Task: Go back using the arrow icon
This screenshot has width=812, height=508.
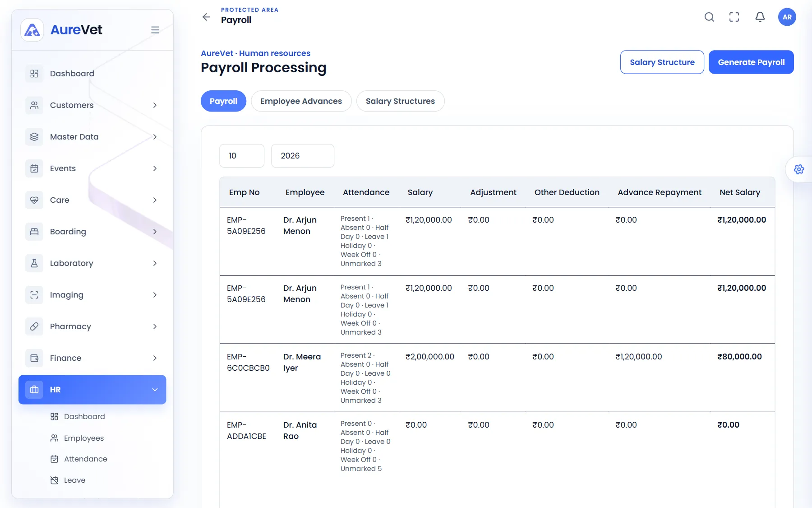Action: click(x=206, y=17)
